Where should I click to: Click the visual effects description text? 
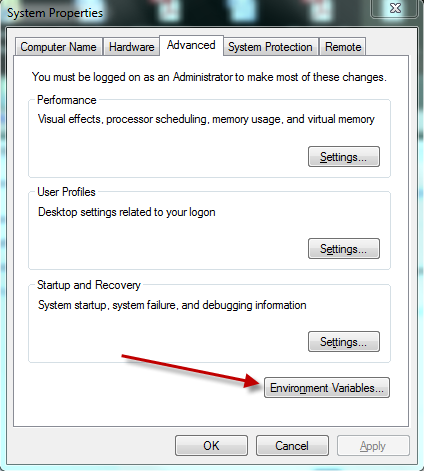(206, 119)
